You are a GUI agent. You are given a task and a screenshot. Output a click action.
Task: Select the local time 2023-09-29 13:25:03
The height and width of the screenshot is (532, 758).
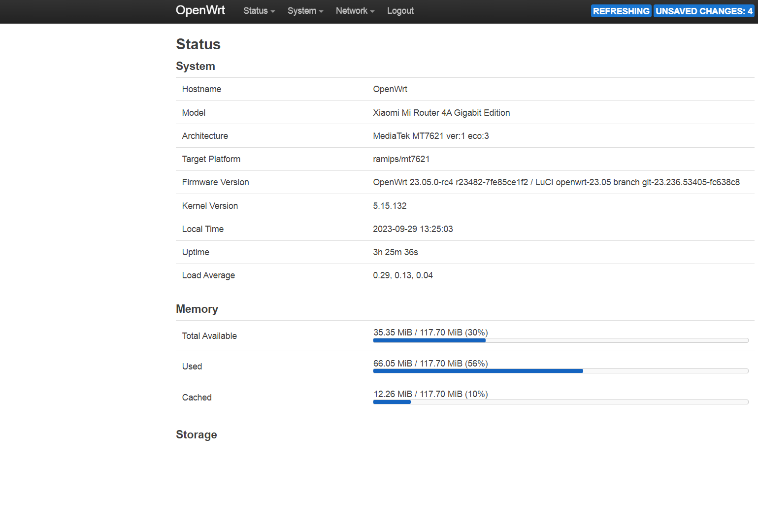tap(413, 229)
